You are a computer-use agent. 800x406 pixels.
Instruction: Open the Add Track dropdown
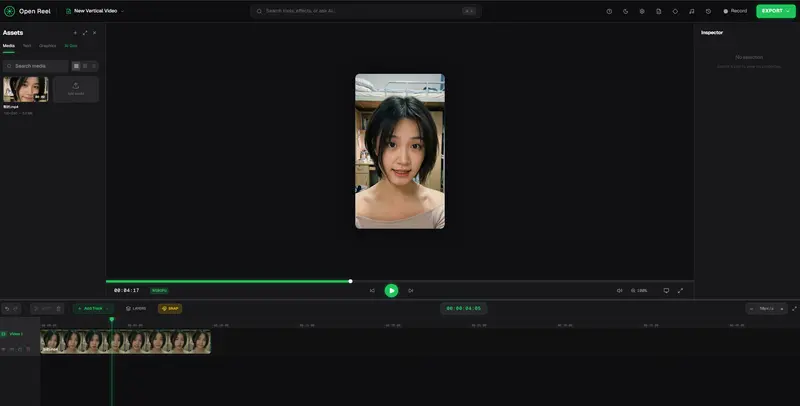(x=93, y=309)
